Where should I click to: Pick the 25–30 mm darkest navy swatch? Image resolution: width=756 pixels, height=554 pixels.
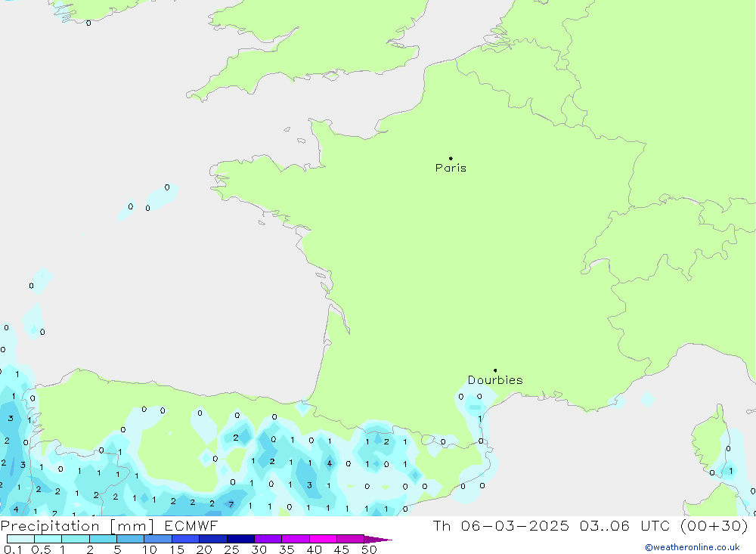coord(240,539)
